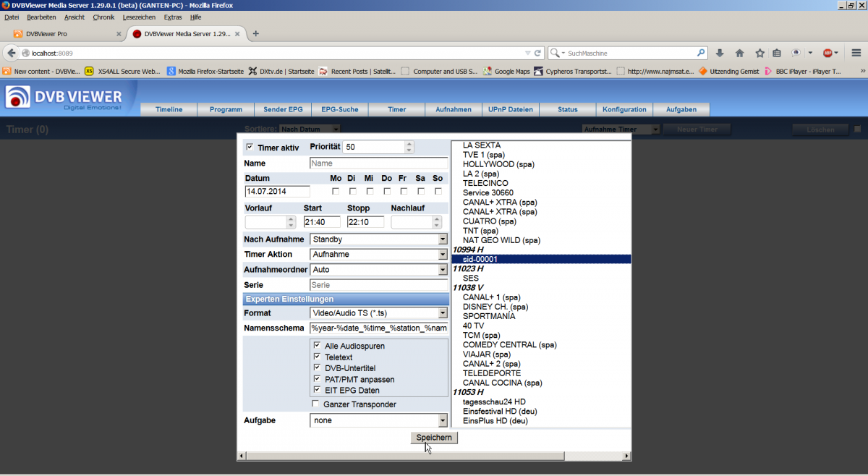Click the Firefox downloads arrow icon
The image size is (868, 476).
[720, 53]
